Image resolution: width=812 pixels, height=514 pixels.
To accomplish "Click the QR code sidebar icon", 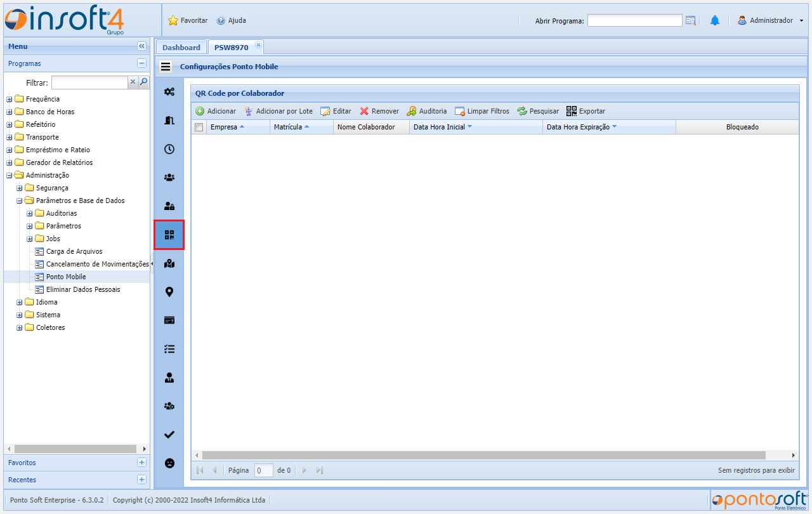I will 169,235.
